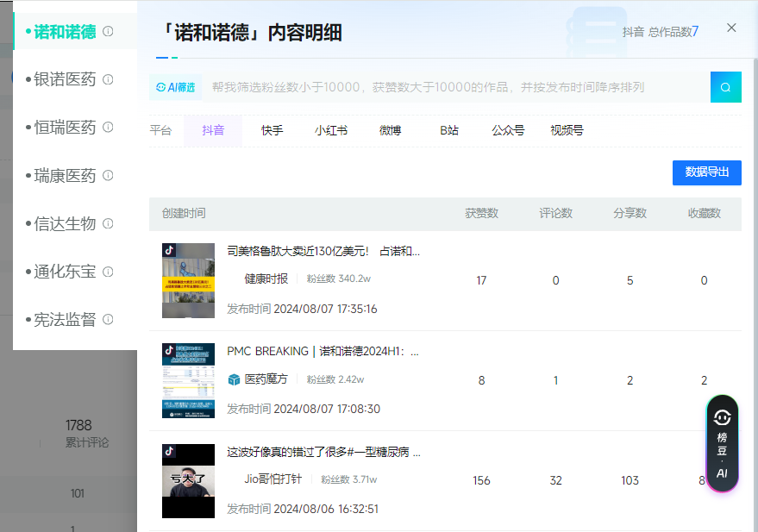This screenshot has height=532, width=758.
Task: Select 恒瑞医药 in the sidebar list
Action: 65,128
